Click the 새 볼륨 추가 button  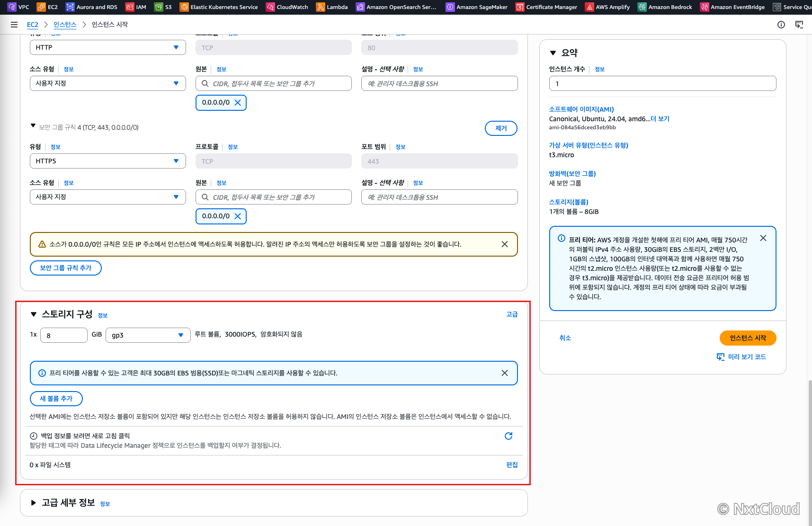56,399
